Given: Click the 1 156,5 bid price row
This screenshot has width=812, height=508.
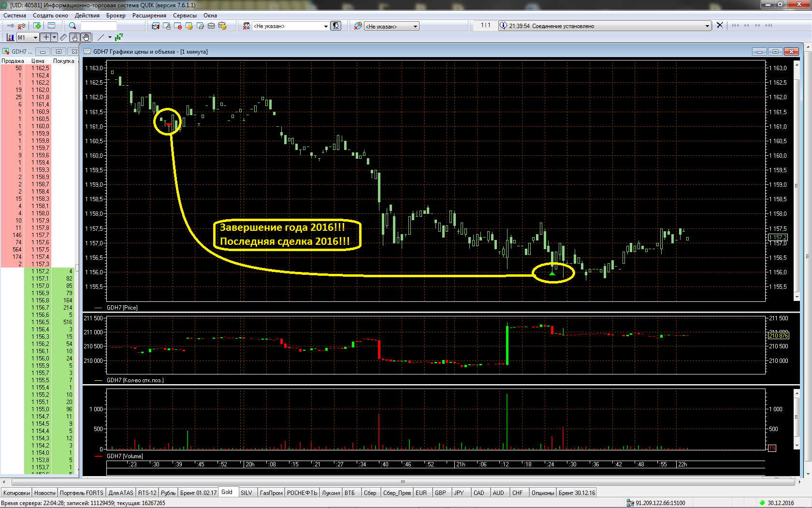Looking at the screenshot, I should [x=39, y=322].
